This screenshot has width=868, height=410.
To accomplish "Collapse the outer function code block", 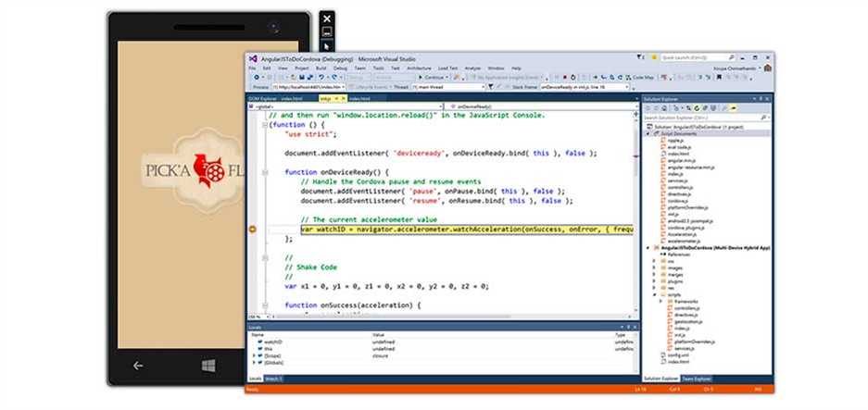I will pos(265,125).
